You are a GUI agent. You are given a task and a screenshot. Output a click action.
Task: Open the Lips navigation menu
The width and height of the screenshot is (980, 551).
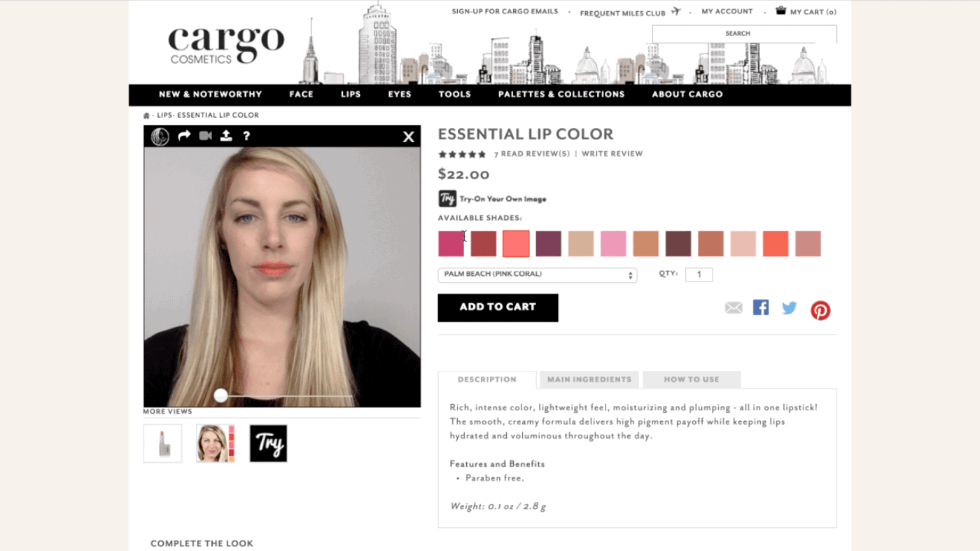[x=351, y=95]
